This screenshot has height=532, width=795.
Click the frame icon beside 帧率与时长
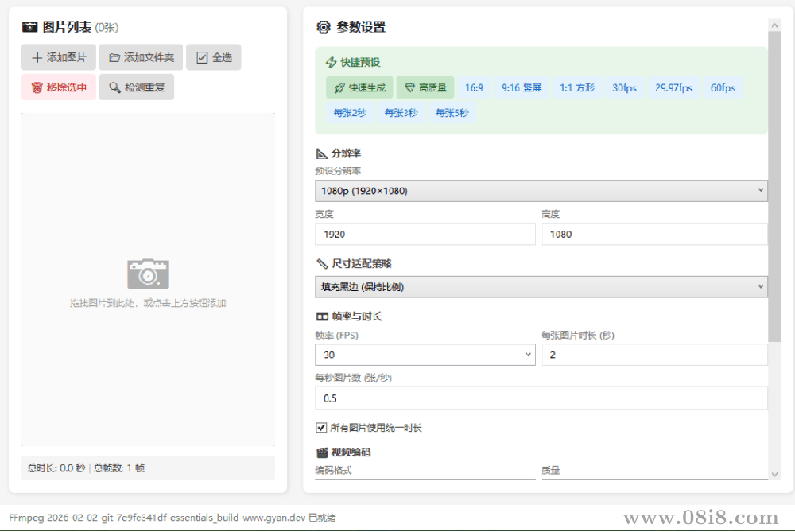(320, 316)
